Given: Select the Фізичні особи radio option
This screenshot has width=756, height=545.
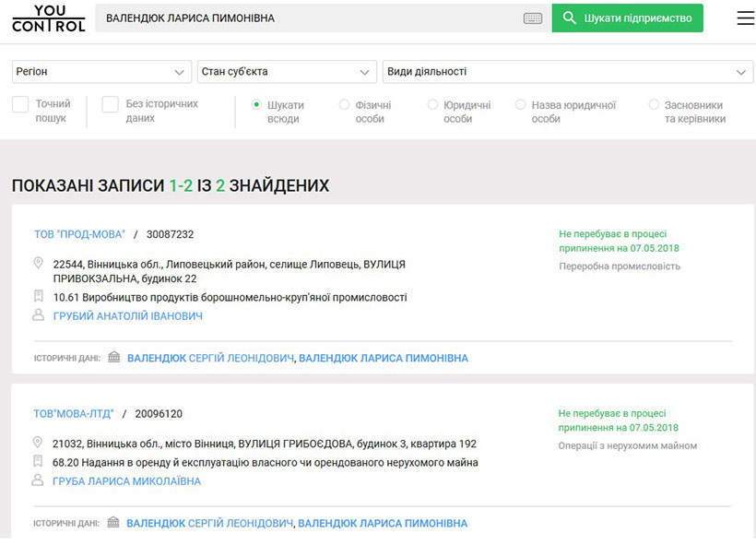Looking at the screenshot, I should tap(345, 105).
